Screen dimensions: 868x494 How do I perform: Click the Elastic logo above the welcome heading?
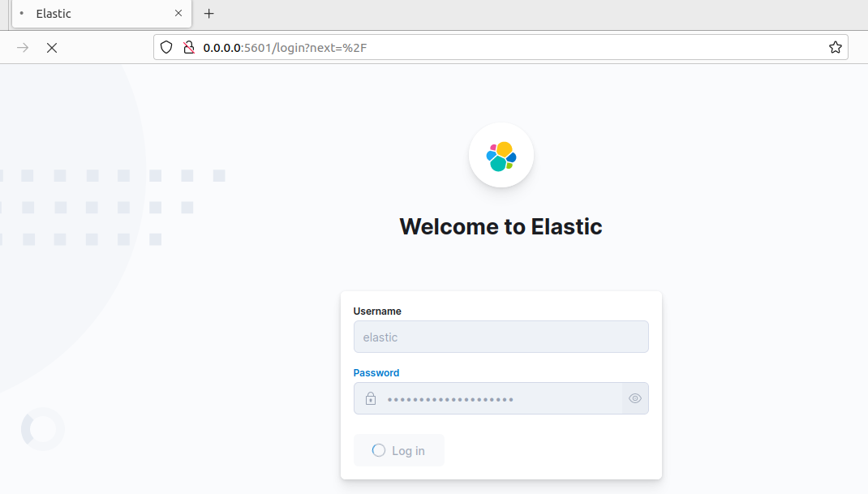(x=501, y=156)
